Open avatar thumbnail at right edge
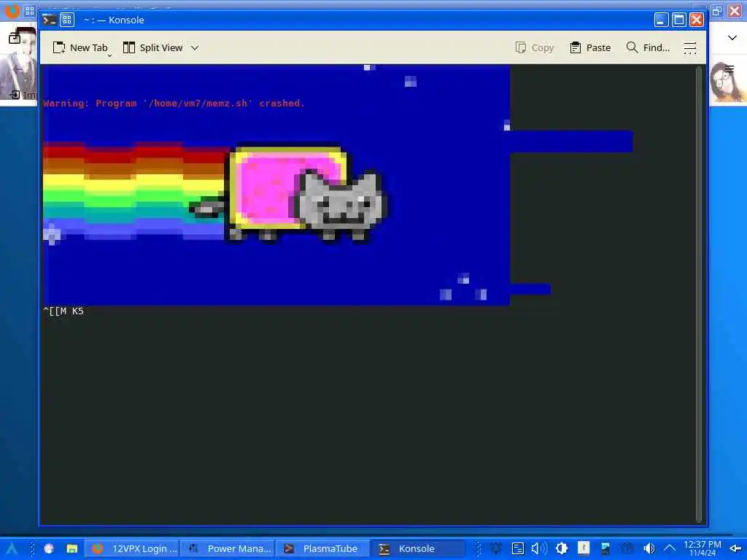747x560 pixels. pos(727,82)
